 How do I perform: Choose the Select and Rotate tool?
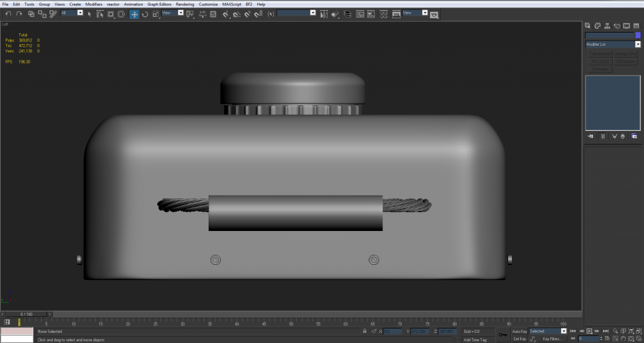(145, 14)
